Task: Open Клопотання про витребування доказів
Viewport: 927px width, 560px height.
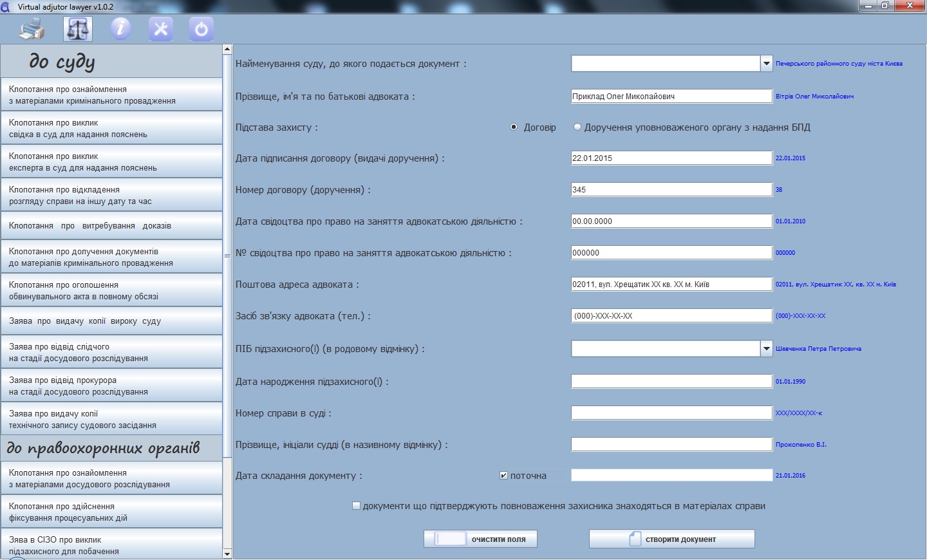Action: tap(111, 226)
